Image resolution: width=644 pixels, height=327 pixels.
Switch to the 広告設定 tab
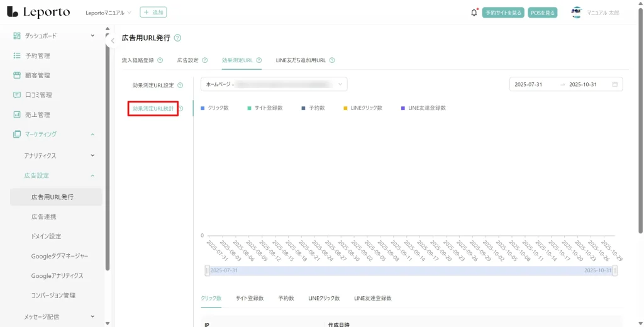187,60
